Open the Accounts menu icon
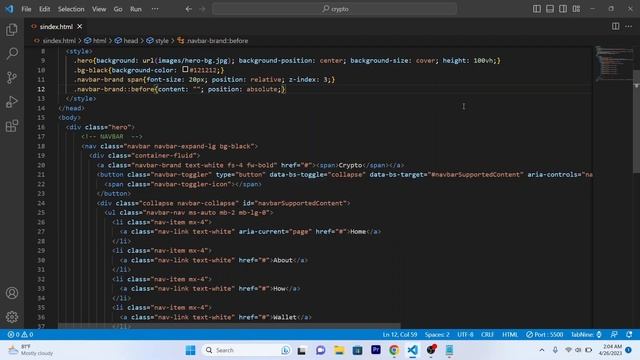 coord(12,293)
